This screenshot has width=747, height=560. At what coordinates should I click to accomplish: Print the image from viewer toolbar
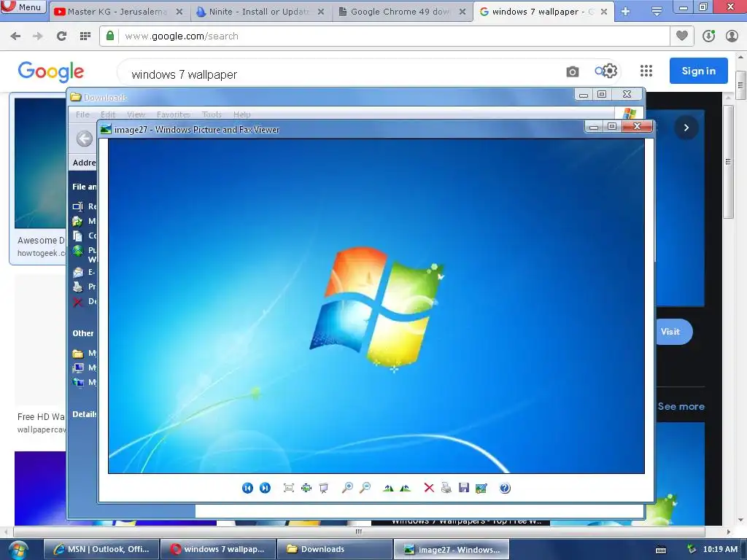point(446,488)
